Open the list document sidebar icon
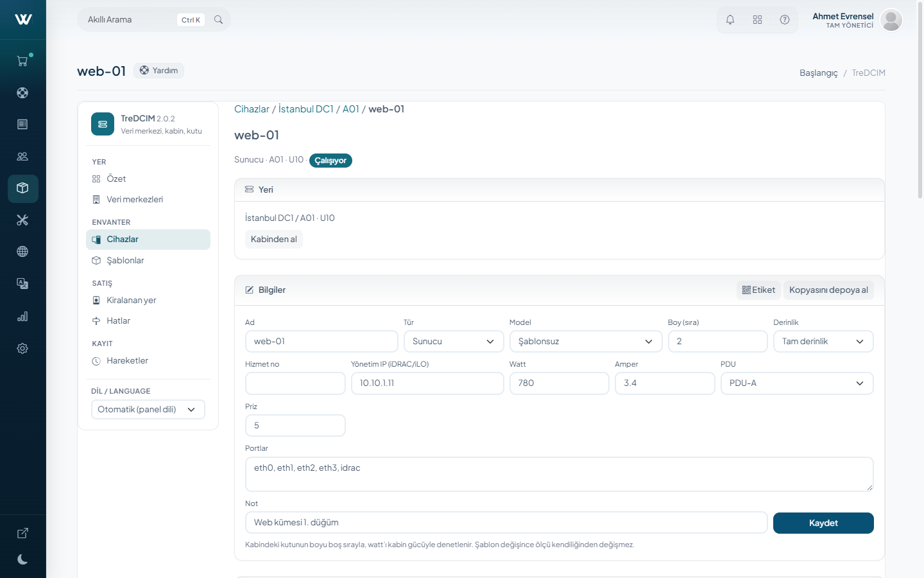The image size is (924, 578). click(x=22, y=124)
